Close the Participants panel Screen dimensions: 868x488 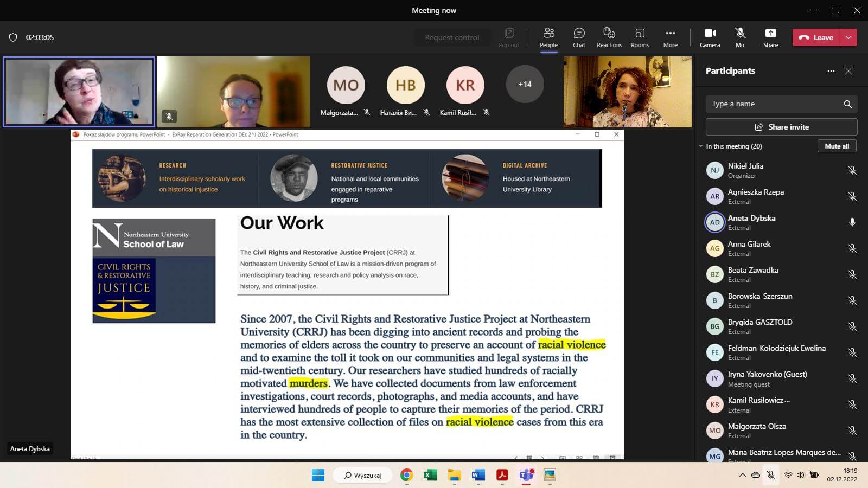[x=848, y=71]
